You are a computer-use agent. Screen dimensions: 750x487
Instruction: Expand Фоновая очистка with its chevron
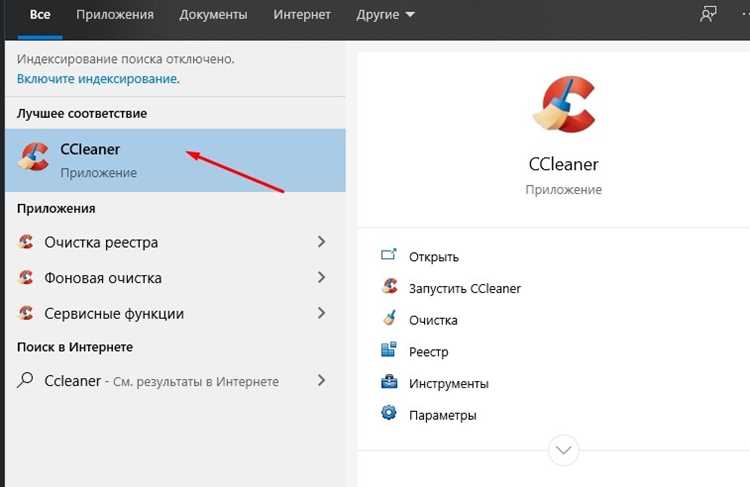321,277
